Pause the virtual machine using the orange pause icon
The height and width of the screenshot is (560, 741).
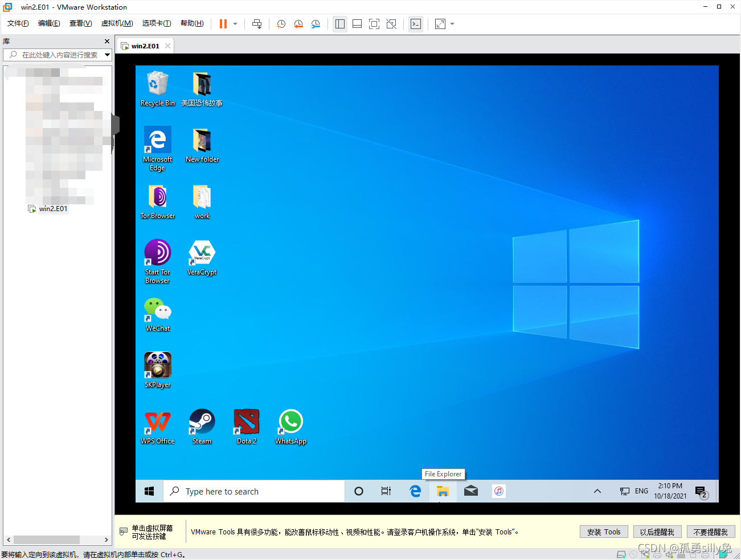point(223,24)
